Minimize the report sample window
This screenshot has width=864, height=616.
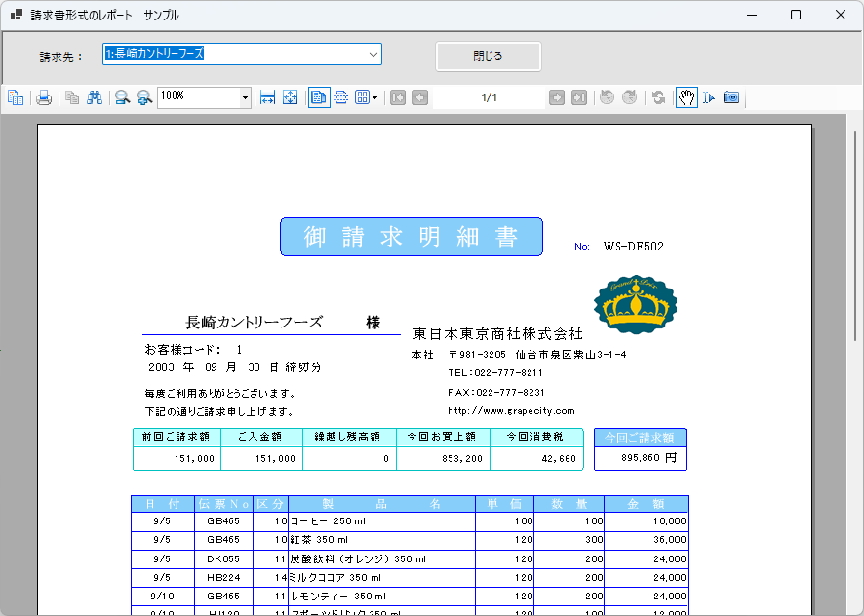[752, 15]
